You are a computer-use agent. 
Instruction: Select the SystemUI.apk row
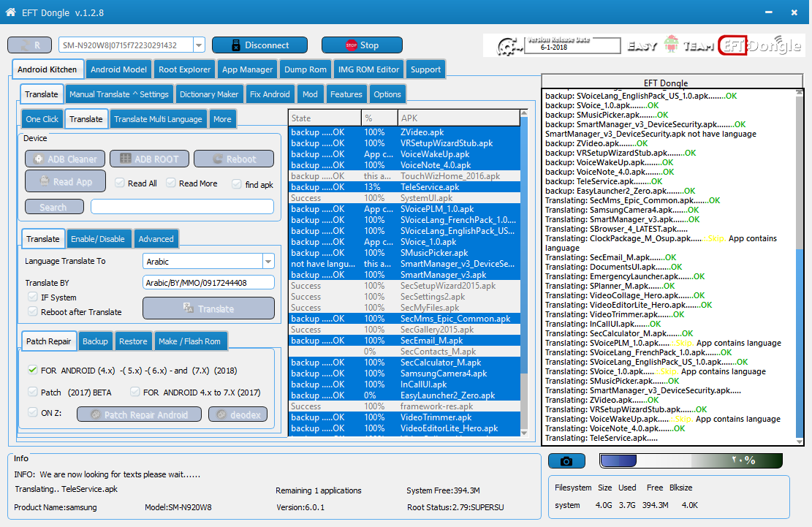404,198
